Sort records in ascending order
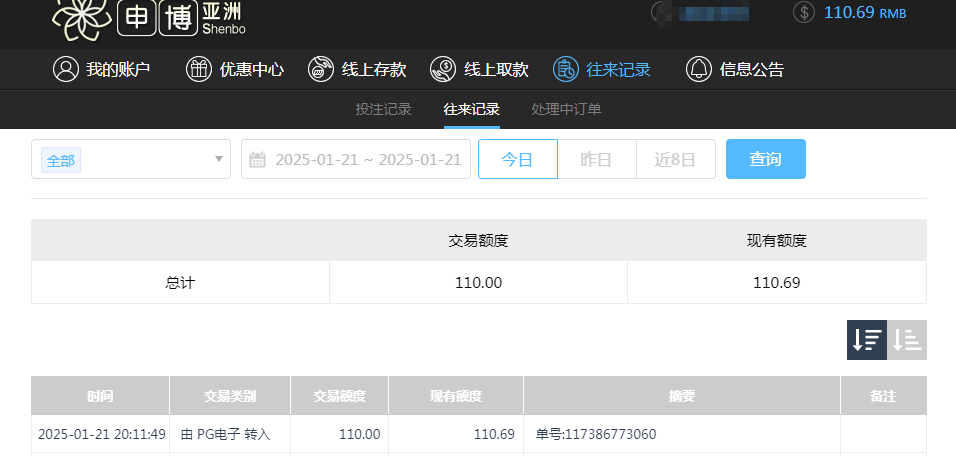The image size is (956, 456). (908, 340)
